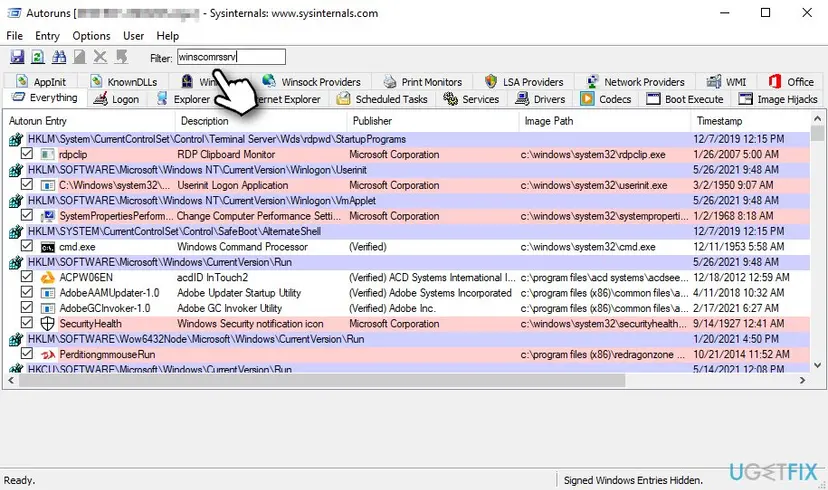Click registry icon beside Terminal Server StartupPrograms key
The height and width of the screenshot is (490, 828).
pyautogui.click(x=16, y=139)
